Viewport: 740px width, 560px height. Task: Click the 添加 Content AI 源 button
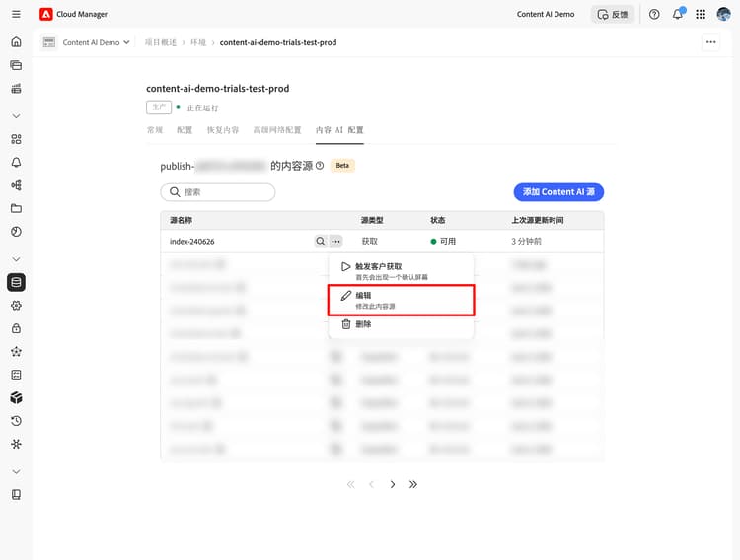pos(558,192)
